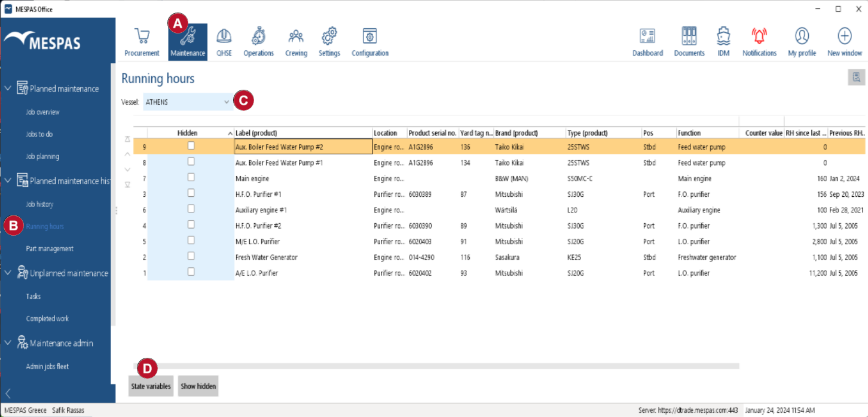Open the Dashboard
Image resolution: width=868 pixels, height=417 pixels.
click(x=647, y=42)
